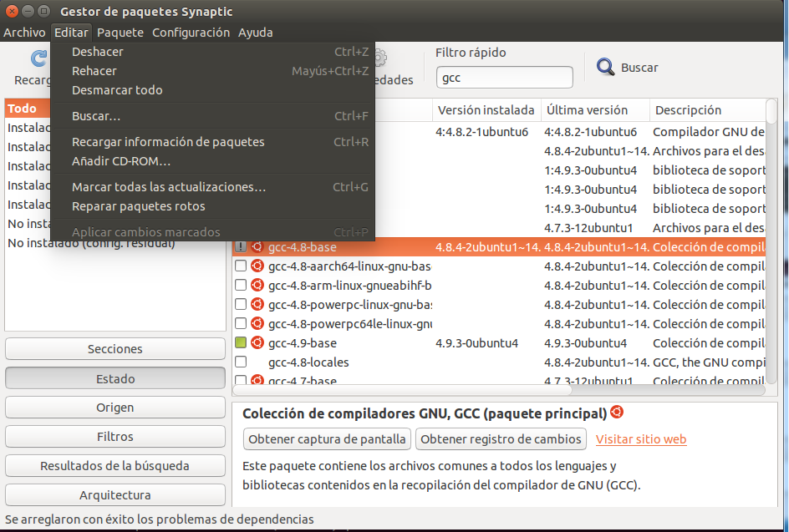Mark checkbox for gcc-4.8-powerpc-linux-gnu-base
The height and width of the screenshot is (532, 789).
click(x=241, y=304)
